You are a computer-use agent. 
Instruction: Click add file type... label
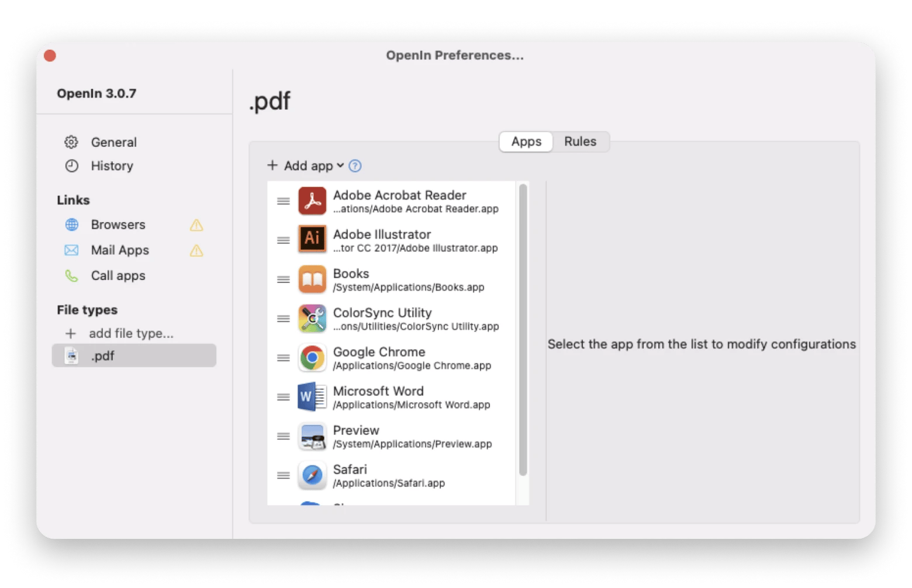point(131,333)
